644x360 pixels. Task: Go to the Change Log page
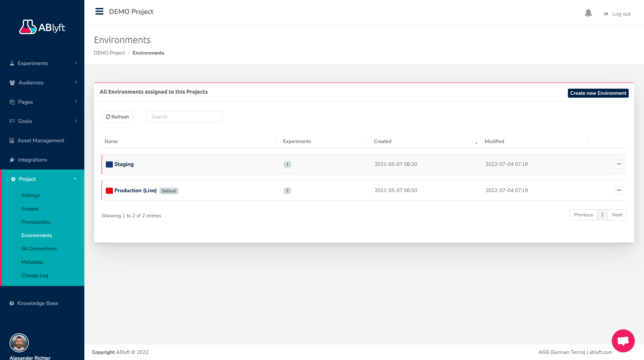point(35,275)
